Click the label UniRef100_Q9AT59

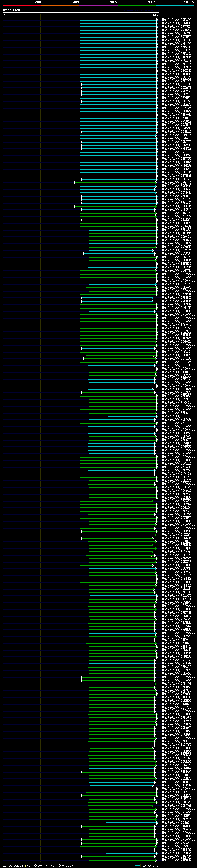(177, 101)
